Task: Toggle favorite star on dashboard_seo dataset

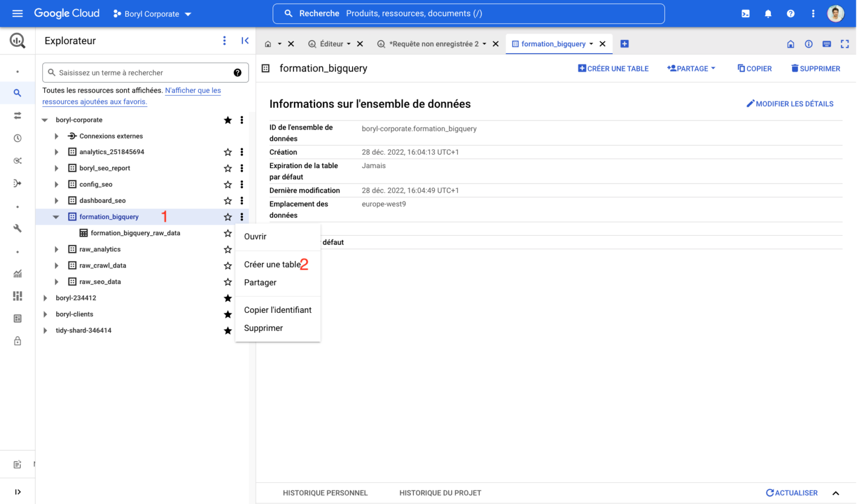Action: click(x=227, y=200)
